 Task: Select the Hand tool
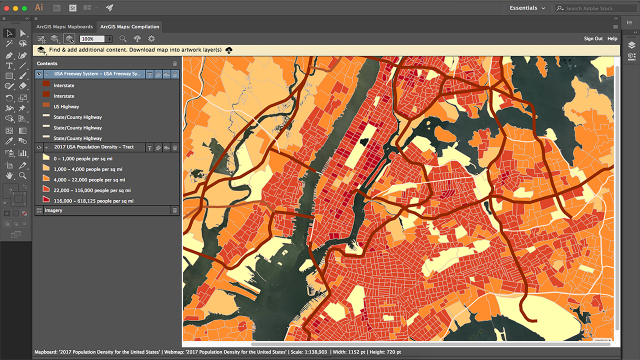point(9,176)
